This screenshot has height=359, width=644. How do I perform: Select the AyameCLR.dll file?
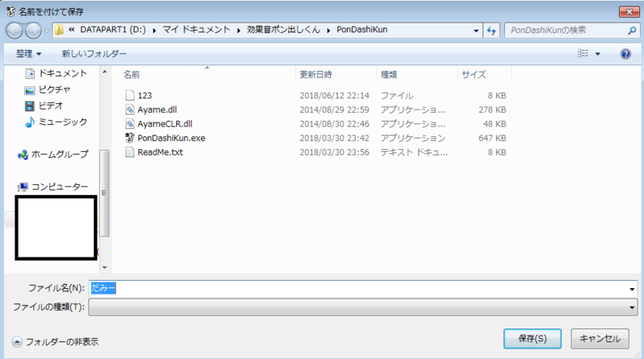(165, 124)
